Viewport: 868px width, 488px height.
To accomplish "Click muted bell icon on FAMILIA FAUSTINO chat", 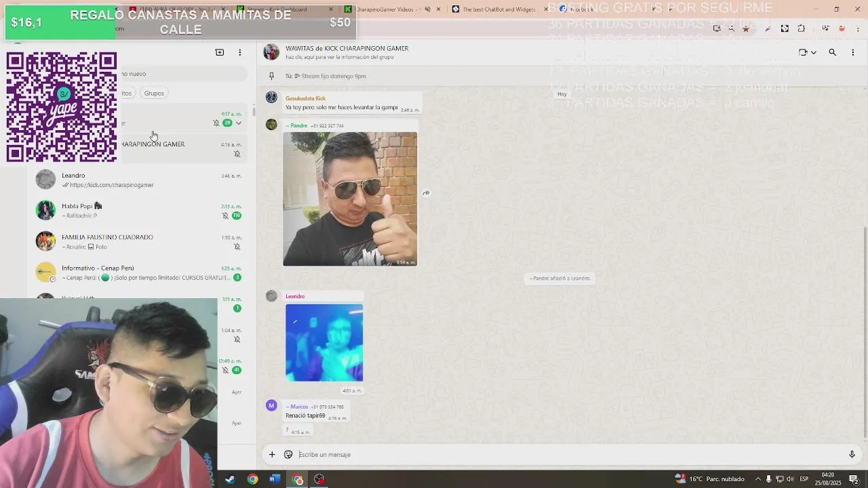I will [237, 247].
